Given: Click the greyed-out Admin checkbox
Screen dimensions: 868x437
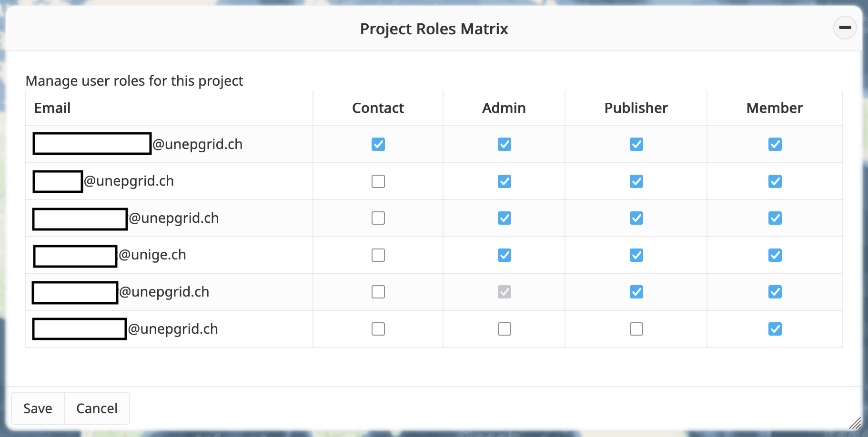Looking at the screenshot, I should [x=504, y=292].
